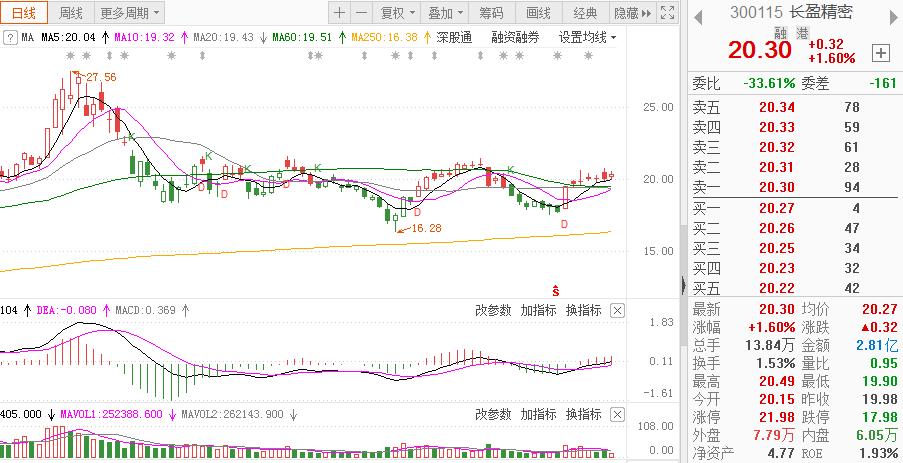Open the 融资融券 margin trading link

[x=515, y=38]
